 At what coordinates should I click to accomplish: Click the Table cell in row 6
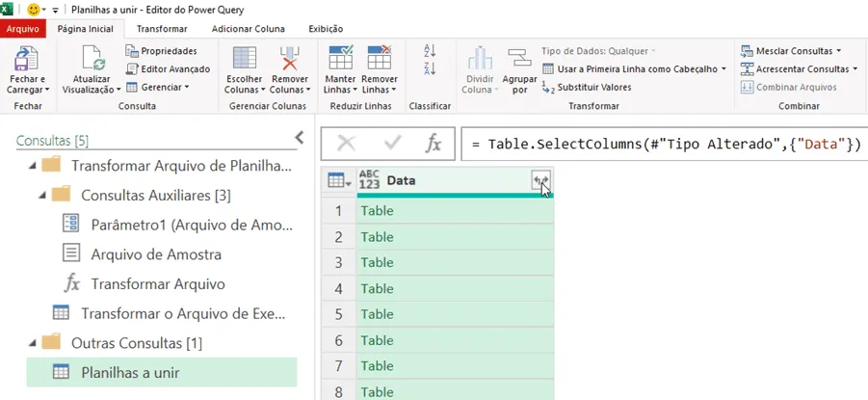455,340
